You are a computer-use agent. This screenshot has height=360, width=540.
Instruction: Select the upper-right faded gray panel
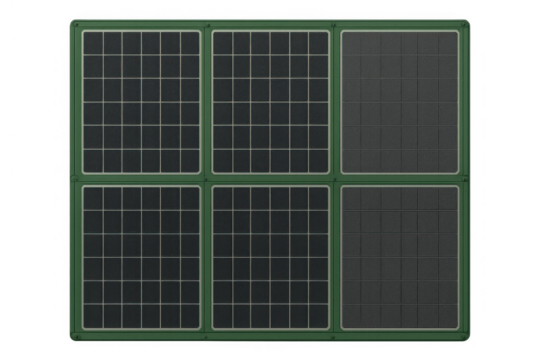pos(400,102)
